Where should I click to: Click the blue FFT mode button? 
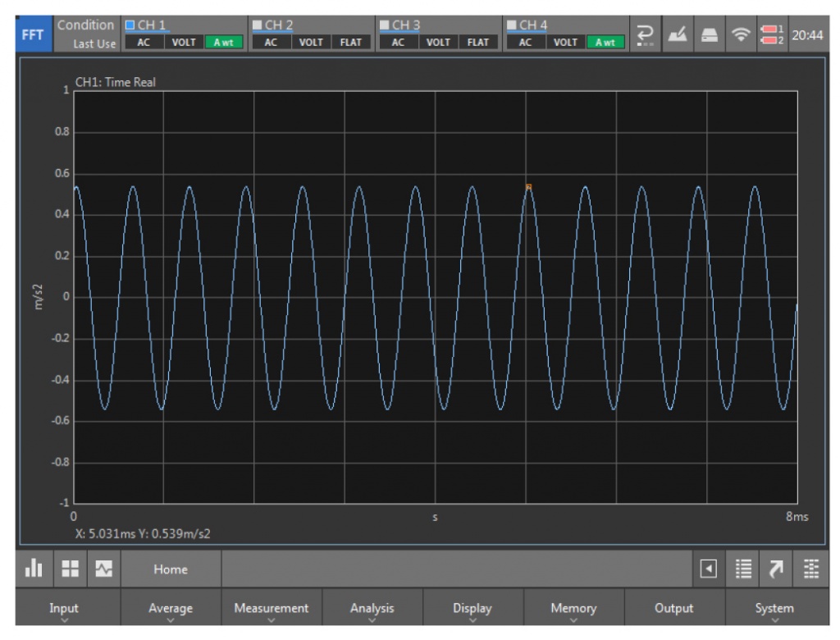click(34, 34)
